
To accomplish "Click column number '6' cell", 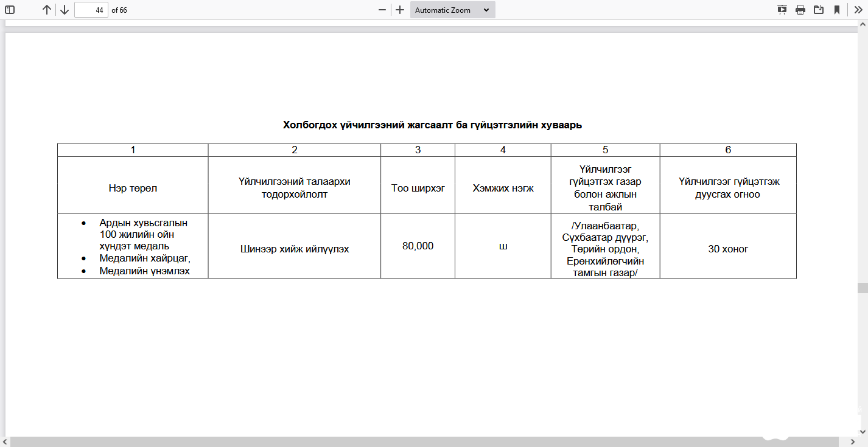I will point(728,150).
